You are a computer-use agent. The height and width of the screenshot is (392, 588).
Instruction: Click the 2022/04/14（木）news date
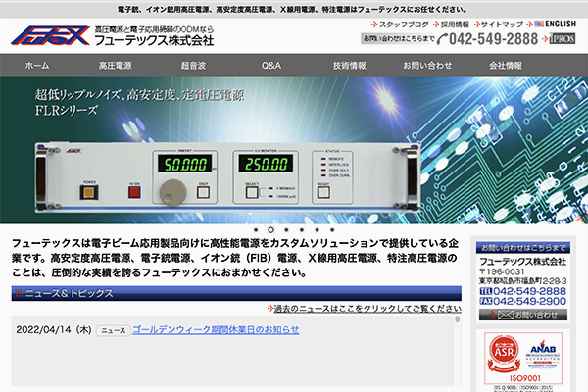click(x=54, y=329)
